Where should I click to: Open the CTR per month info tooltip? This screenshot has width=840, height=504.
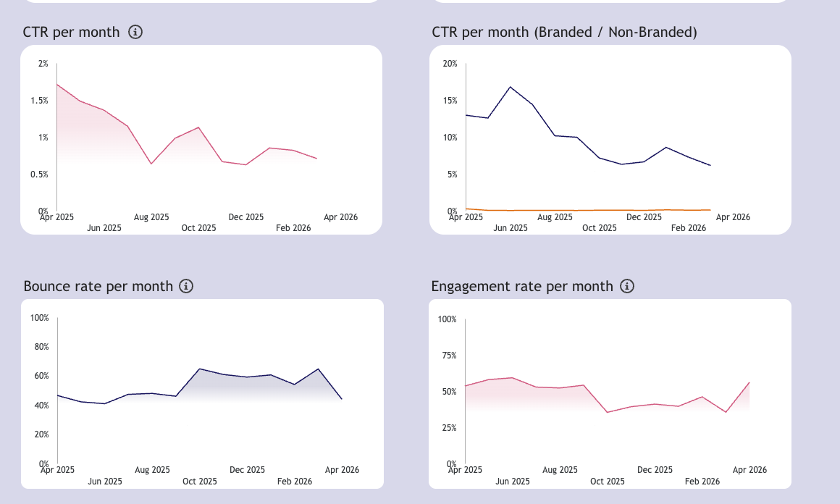(135, 32)
